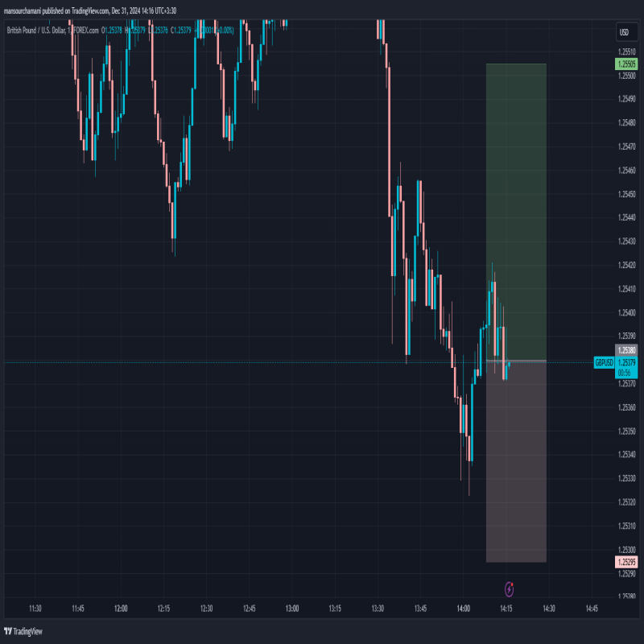Click the 1.25295 stop price label
The height and width of the screenshot is (644, 644).
[x=626, y=562]
